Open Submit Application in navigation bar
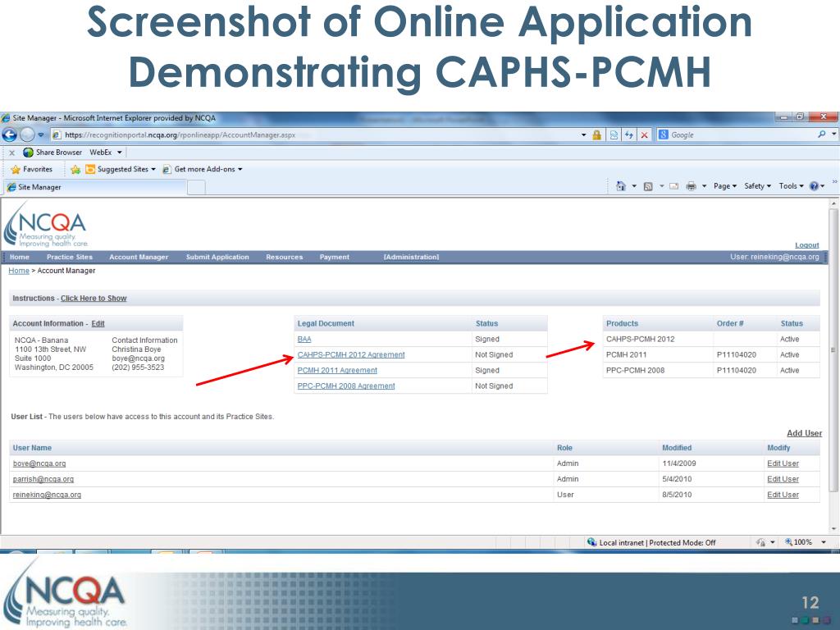The height and width of the screenshot is (630, 840). coord(217,257)
